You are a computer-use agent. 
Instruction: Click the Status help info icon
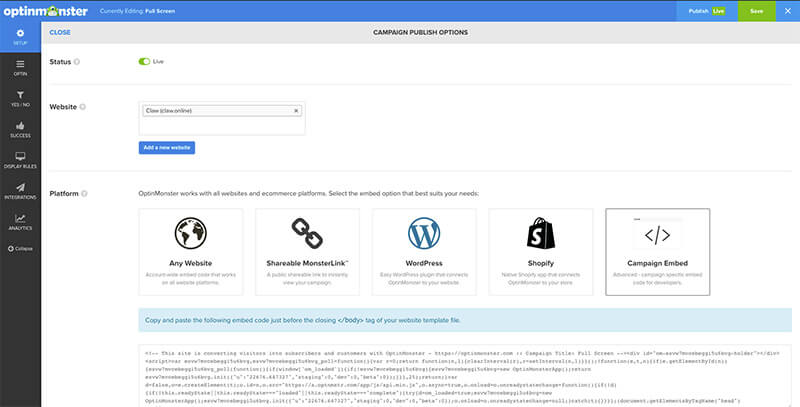(77, 62)
